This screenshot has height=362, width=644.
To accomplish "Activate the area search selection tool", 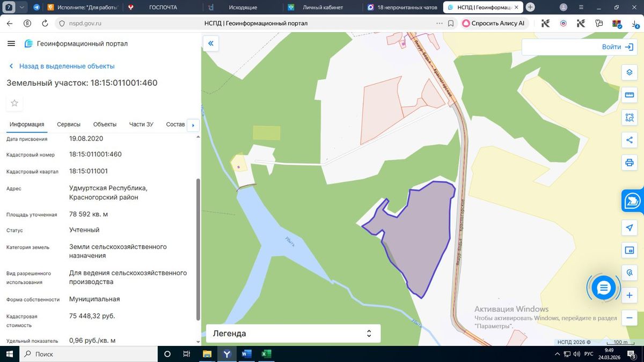I will tap(630, 117).
